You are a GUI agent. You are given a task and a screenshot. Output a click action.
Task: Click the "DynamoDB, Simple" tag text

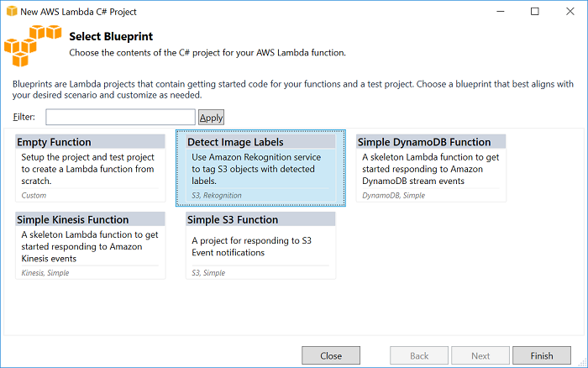393,196
